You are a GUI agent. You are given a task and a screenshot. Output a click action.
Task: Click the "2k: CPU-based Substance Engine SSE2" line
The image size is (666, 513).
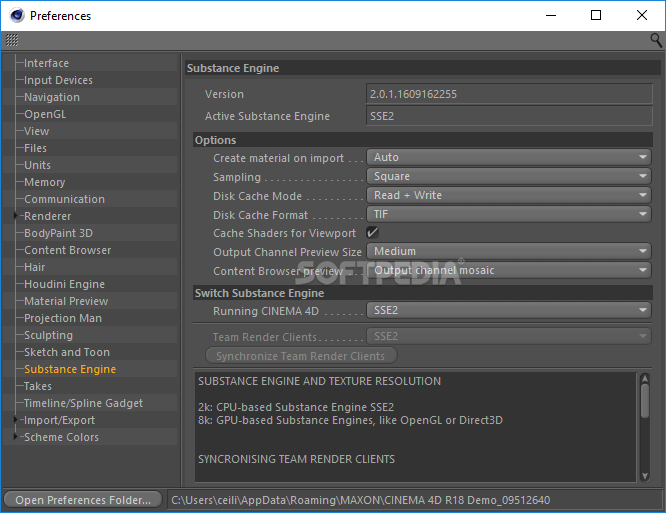coord(296,407)
